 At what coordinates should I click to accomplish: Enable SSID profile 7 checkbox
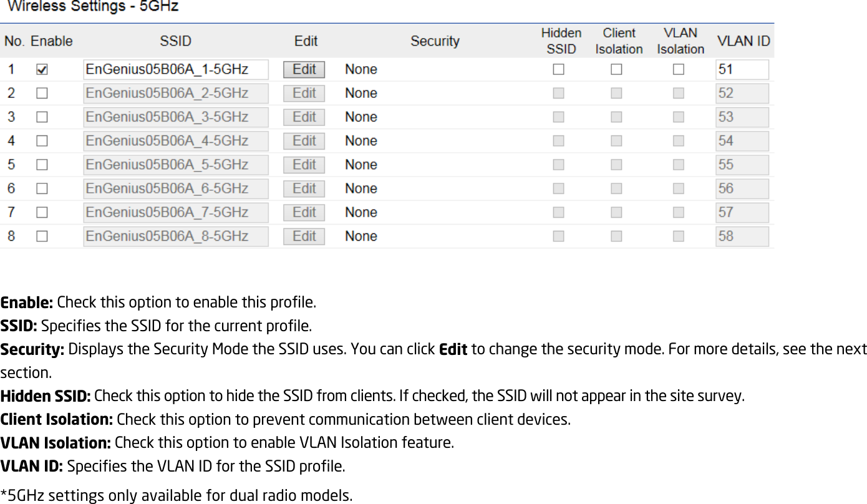[42, 213]
